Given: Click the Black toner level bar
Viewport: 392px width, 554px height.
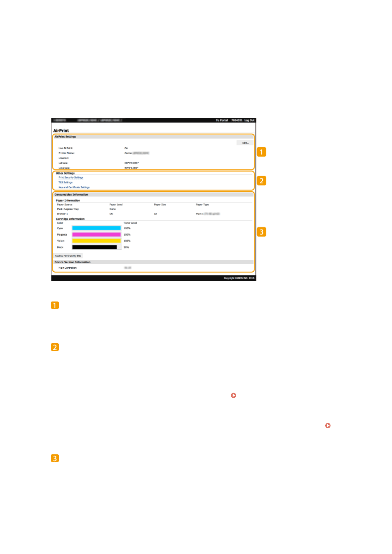Looking at the screenshot, I should (x=96, y=247).
